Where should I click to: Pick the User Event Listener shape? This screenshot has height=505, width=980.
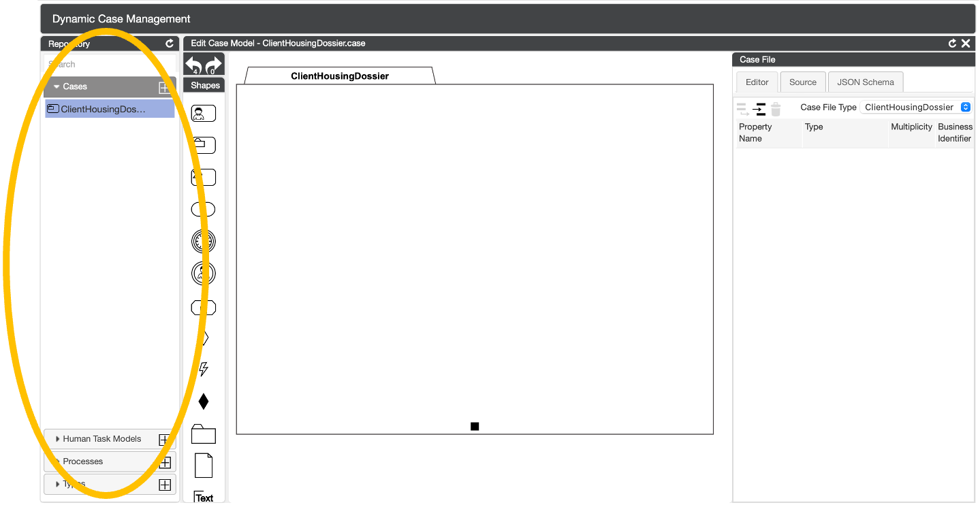pyautogui.click(x=203, y=273)
